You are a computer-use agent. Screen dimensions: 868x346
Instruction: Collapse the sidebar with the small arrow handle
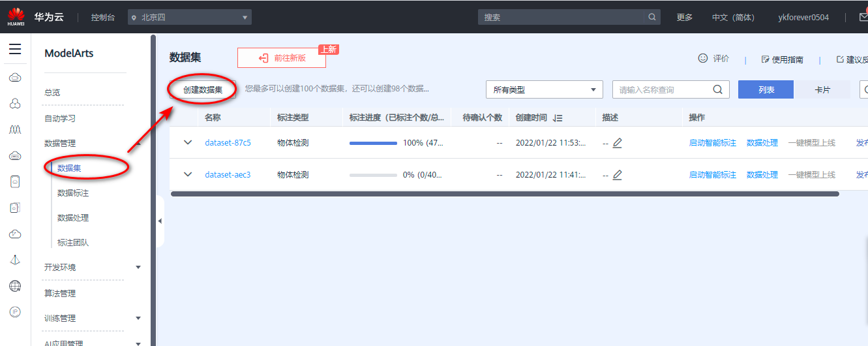160,221
